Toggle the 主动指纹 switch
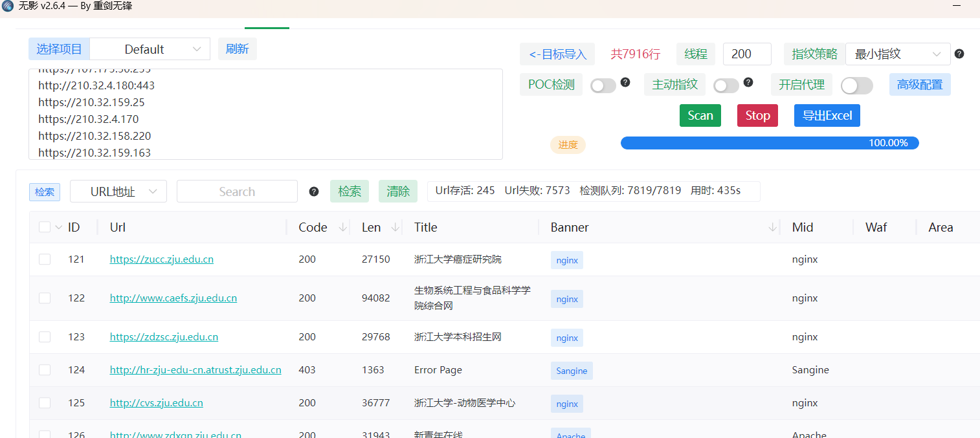Viewport: 980px width, 438px height. 726,85
